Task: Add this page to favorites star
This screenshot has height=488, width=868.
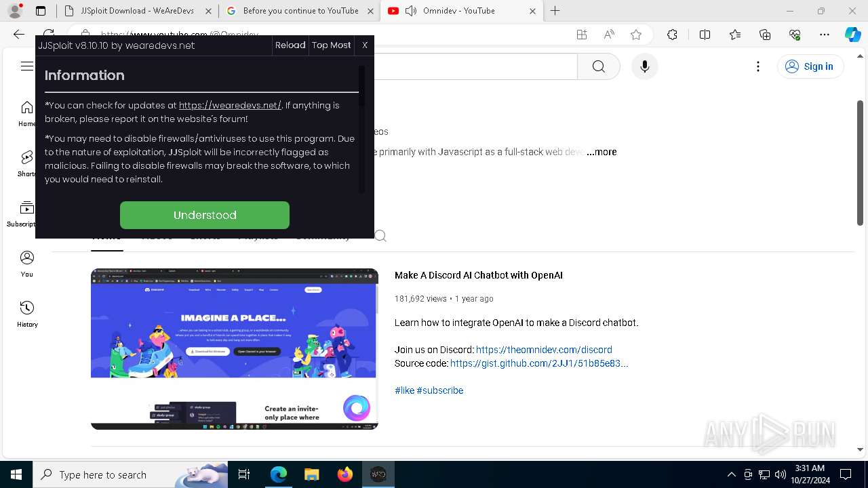Action: (x=636, y=35)
